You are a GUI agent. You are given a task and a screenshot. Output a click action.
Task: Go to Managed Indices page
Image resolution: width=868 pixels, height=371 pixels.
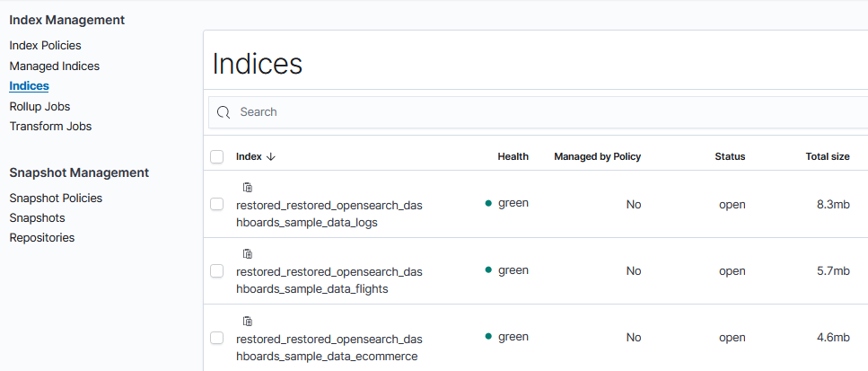(54, 66)
